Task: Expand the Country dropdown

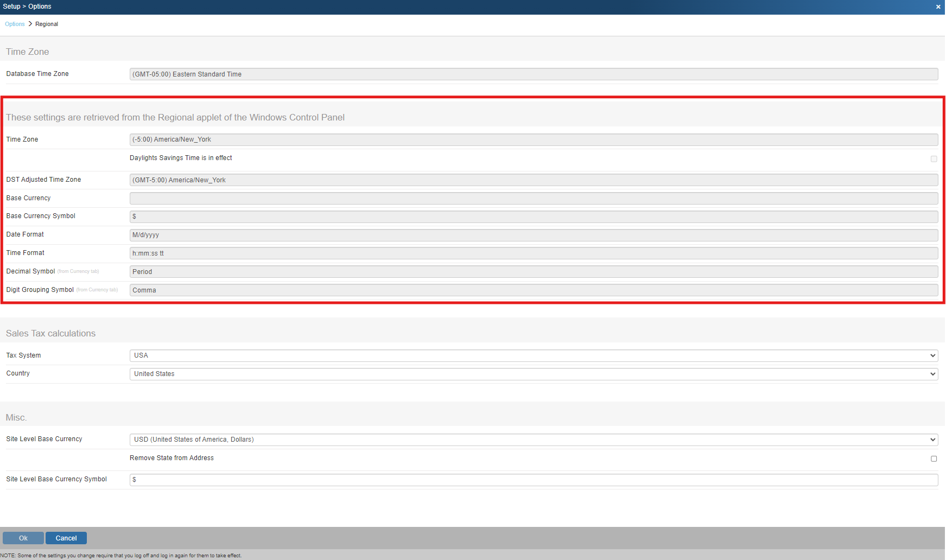Action: [533, 374]
